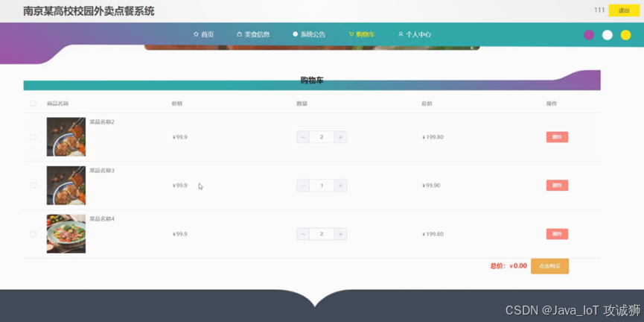Select the purple theme color circle
The height and width of the screenshot is (322, 644).
tap(589, 35)
